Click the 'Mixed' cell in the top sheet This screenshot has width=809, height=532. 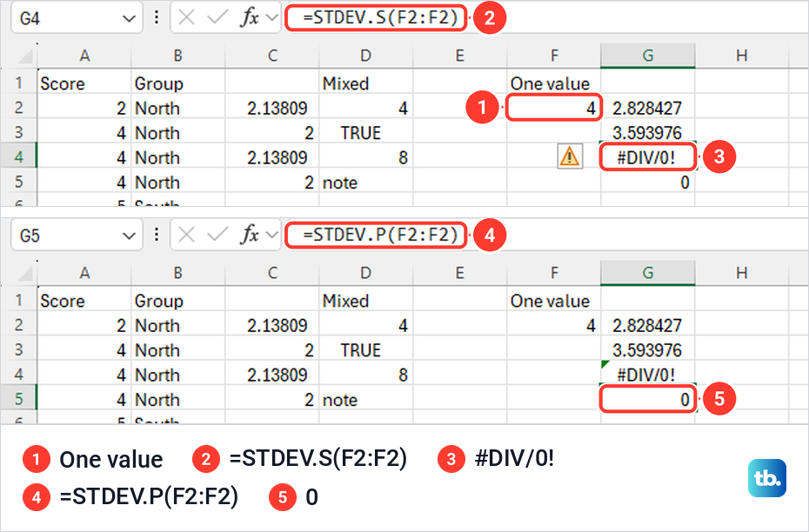point(366,83)
